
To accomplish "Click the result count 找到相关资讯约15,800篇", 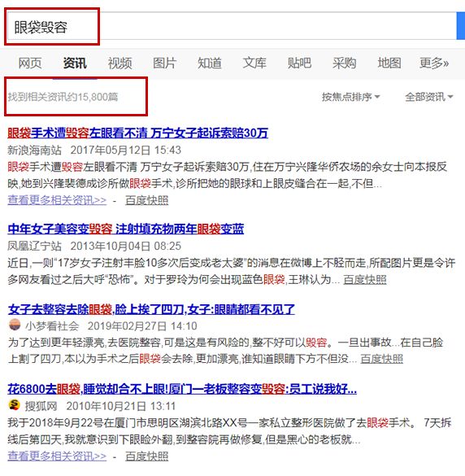I will (63, 97).
